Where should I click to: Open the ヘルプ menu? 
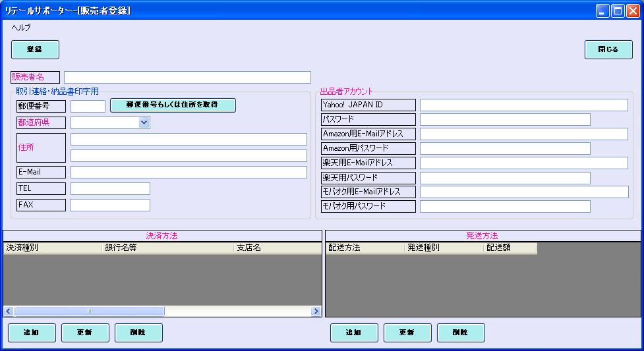pos(21,28)
